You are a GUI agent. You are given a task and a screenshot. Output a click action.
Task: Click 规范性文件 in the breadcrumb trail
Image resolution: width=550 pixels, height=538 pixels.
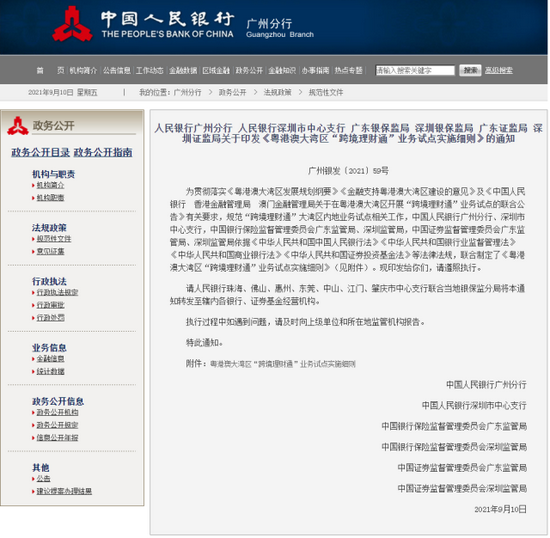326,93
